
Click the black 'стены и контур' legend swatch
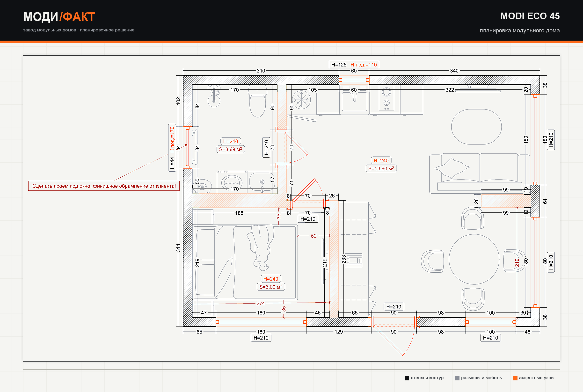pos(407,378)
